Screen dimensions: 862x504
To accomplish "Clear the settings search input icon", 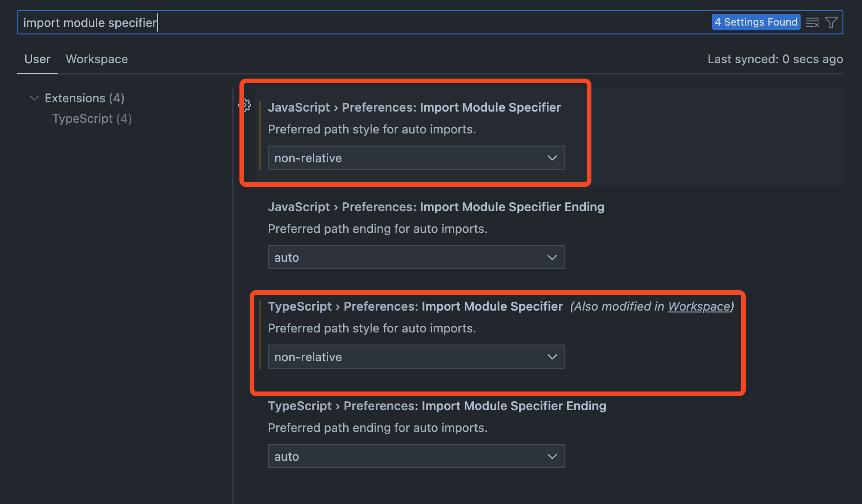I will [812, 22].
